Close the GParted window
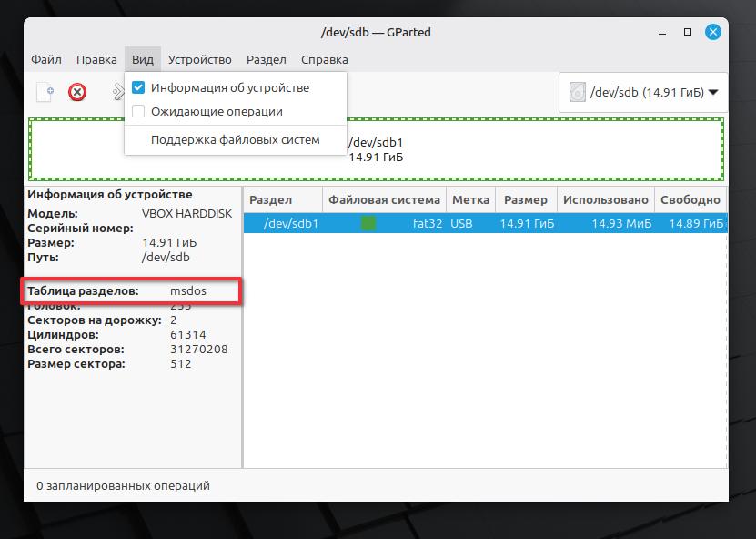756x539 pixels. pyautogui.click(x=713, y=33)
